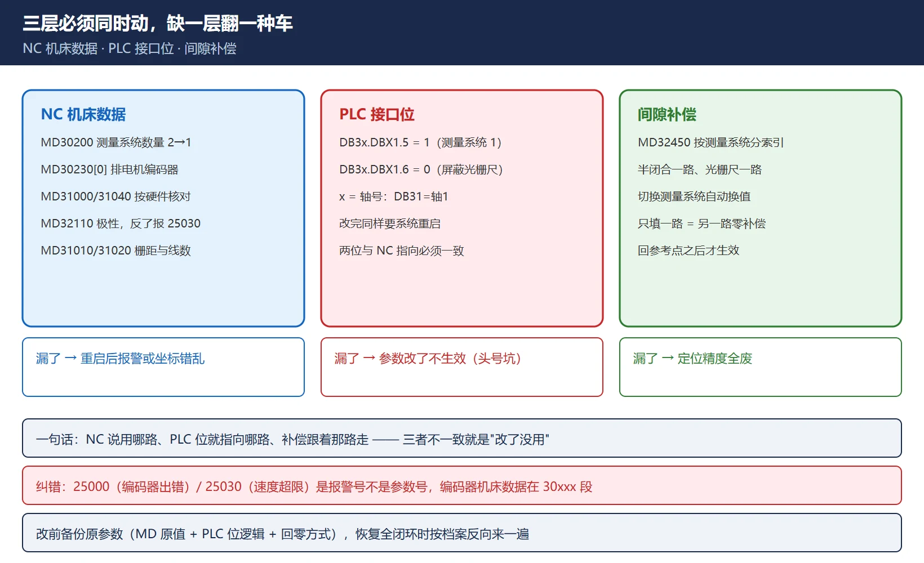Click line MD30200 测量系统数量 2→1

coord(116,142)
